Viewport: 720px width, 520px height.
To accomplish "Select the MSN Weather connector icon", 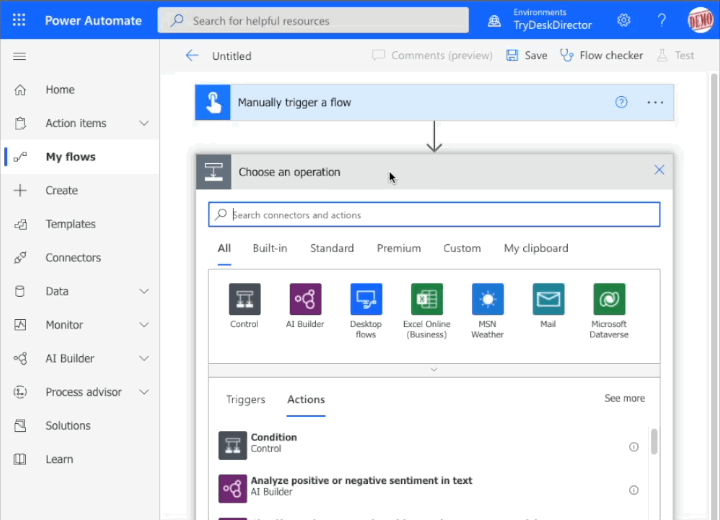I will (488, 299).
